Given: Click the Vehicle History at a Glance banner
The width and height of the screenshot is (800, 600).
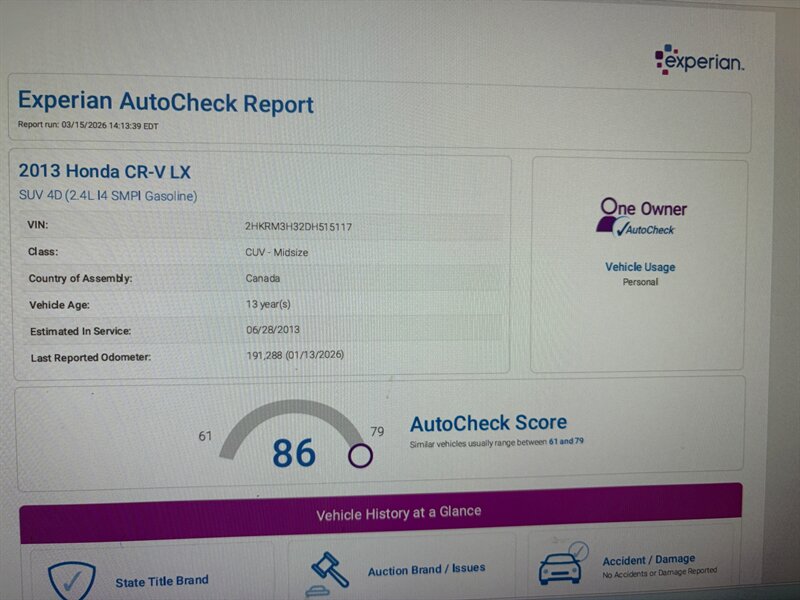Looking at the screenshot, I should [399, 513].
